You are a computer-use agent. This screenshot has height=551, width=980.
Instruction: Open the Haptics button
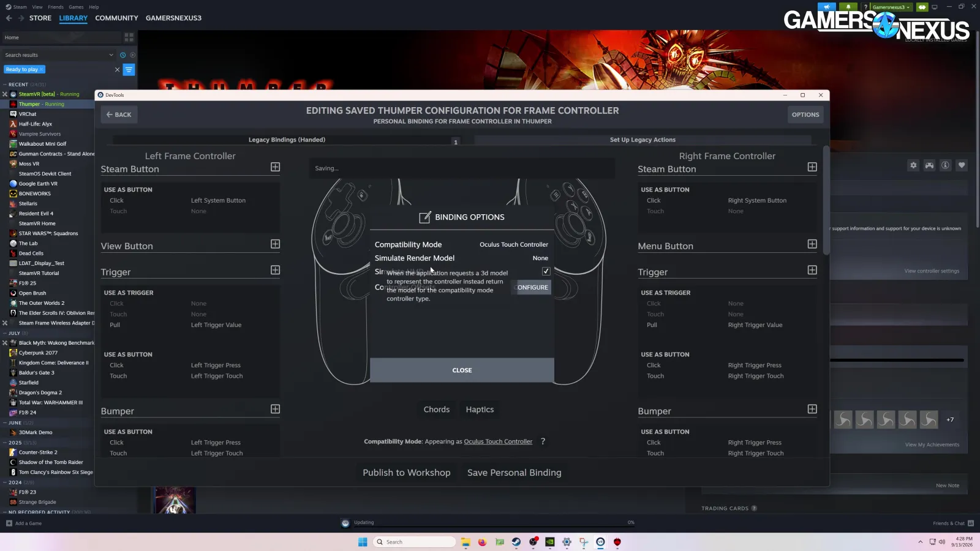(480, 410)
